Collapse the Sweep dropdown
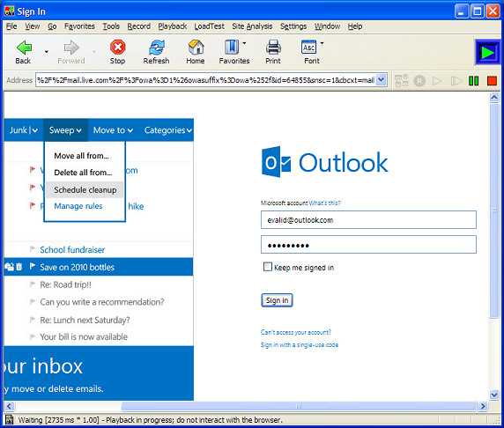The image size is (504, 428). pos(78,130)
